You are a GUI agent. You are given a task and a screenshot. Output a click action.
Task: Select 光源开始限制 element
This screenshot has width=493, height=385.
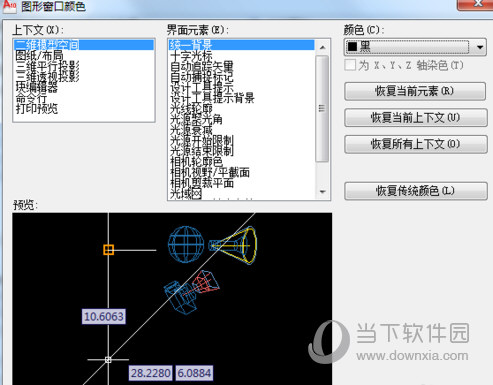(202, 141)
